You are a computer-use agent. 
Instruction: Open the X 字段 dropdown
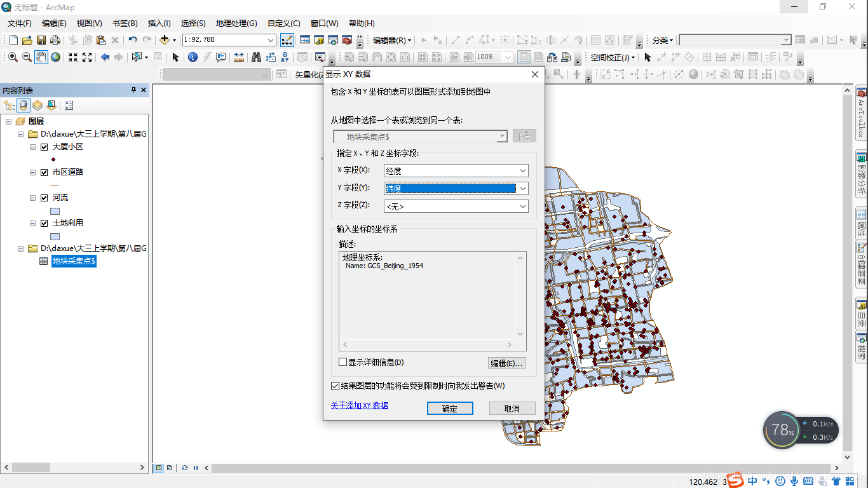(x=523, y=171)
